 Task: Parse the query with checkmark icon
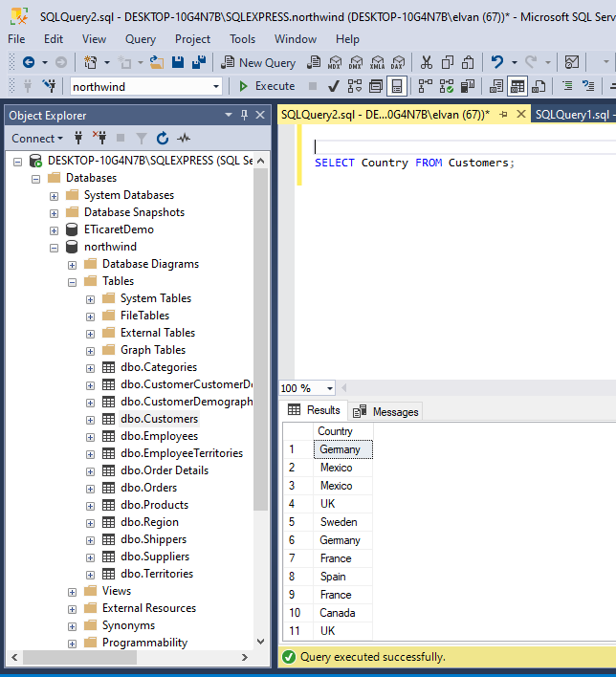coord(333,86)
